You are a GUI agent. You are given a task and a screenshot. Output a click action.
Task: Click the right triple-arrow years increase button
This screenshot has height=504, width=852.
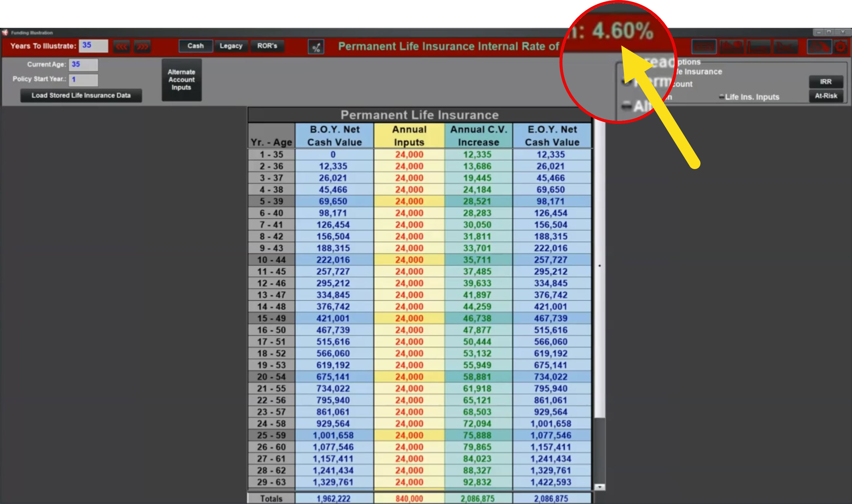tap(142, 47)
